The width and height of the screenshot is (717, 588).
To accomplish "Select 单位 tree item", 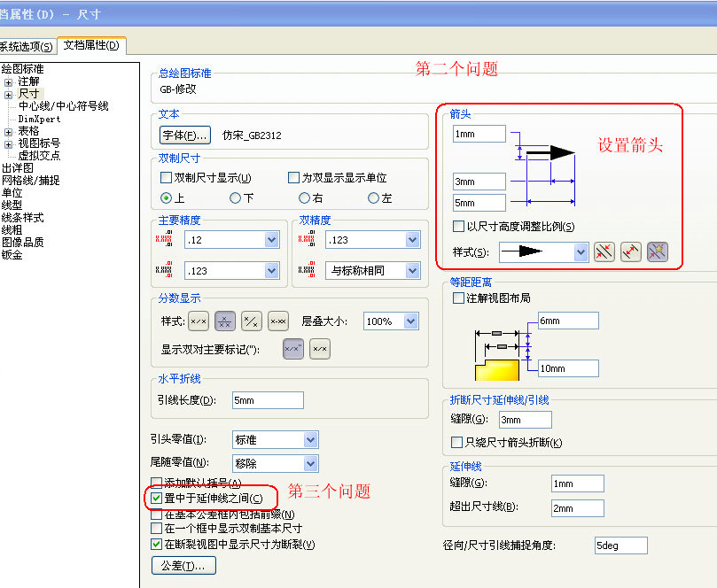I will (x=12, y=192).
